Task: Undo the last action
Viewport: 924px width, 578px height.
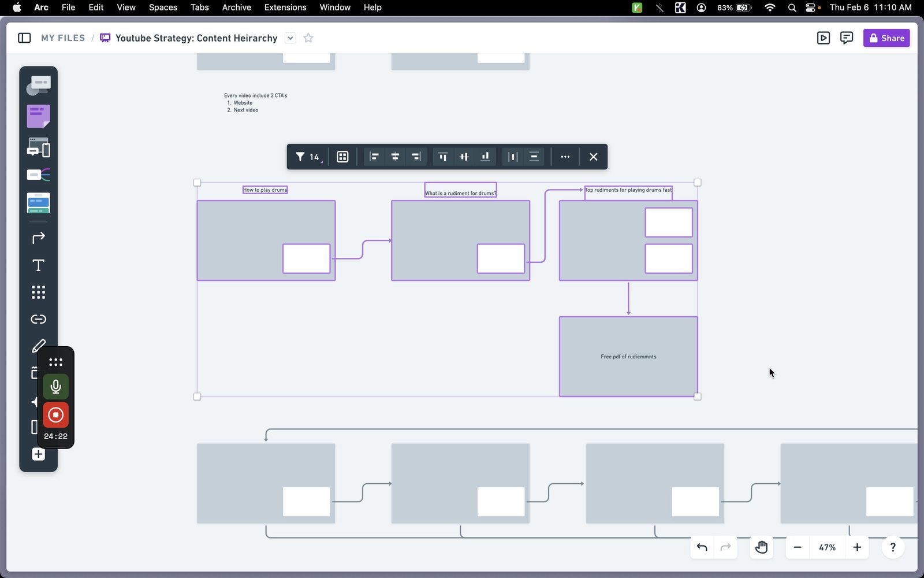Action: [x=702, y=547]
